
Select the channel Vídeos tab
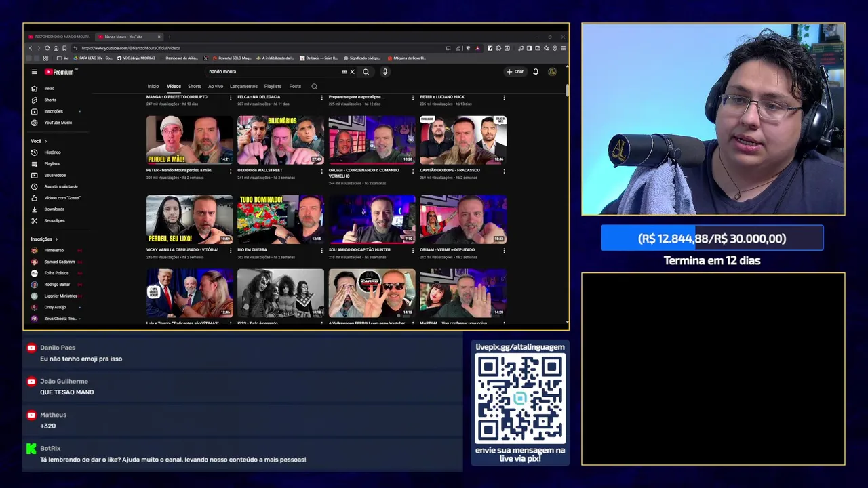click(174, 87)
